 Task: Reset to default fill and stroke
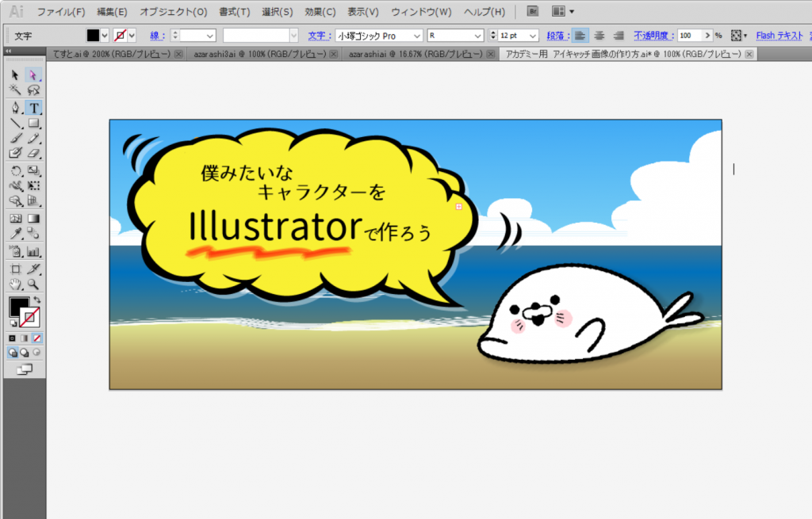tap(13, 323)
